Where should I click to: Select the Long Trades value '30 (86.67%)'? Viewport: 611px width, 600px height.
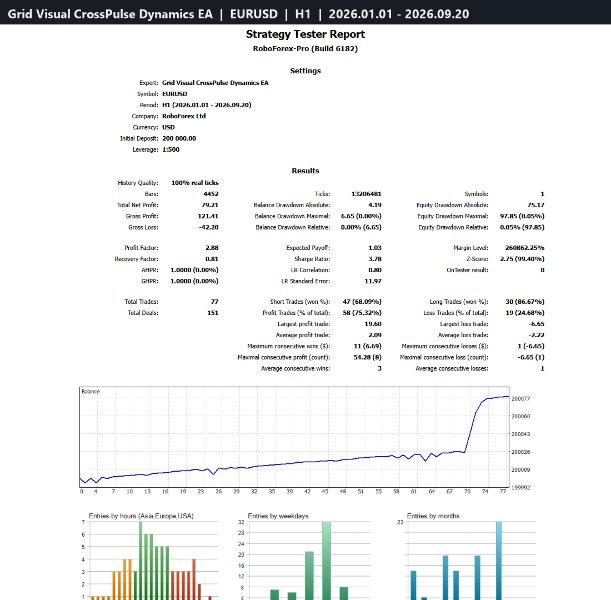click(x=525, y=302)
